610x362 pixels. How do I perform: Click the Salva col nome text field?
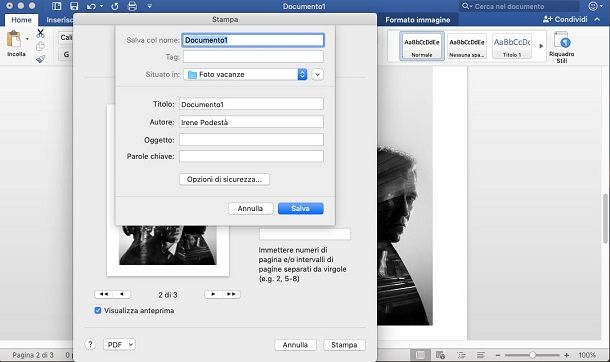point(253,40)
